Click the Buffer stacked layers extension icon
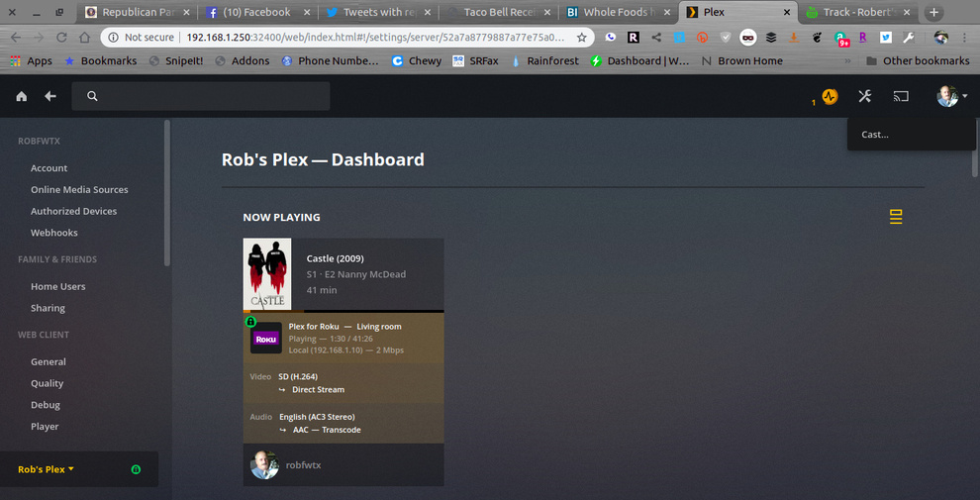The image size is (980, 500). pos(771,38)
